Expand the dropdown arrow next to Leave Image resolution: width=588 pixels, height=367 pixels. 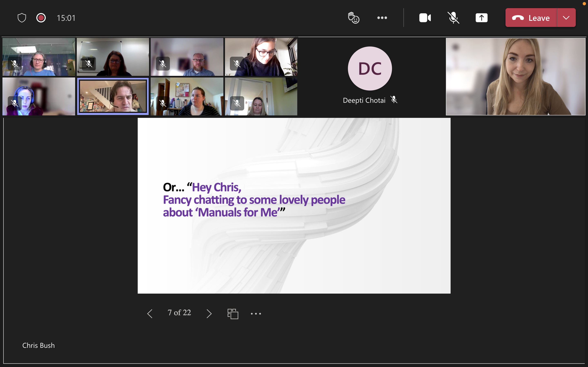coord(566,18)
